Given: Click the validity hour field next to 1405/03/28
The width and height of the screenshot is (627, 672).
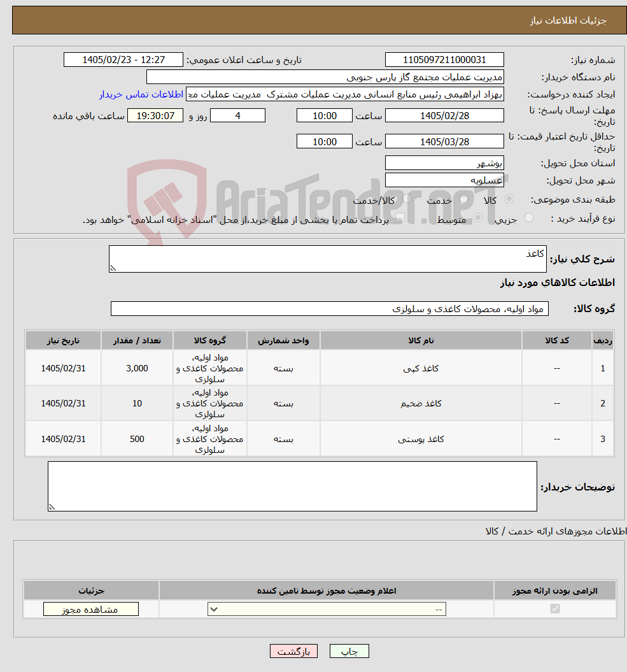Looking at the screenshot, I should (x=324, y=141).
